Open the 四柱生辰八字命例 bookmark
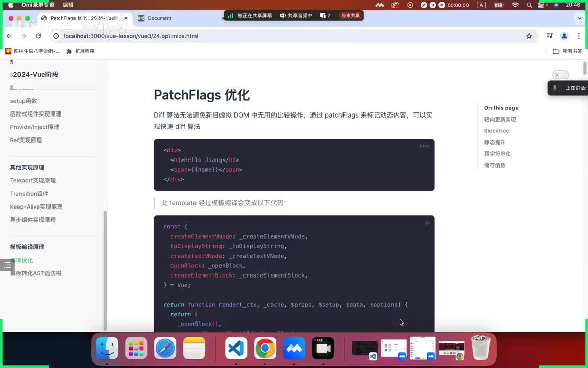This screenshot has width=588, height=368. tap(32, 51)
